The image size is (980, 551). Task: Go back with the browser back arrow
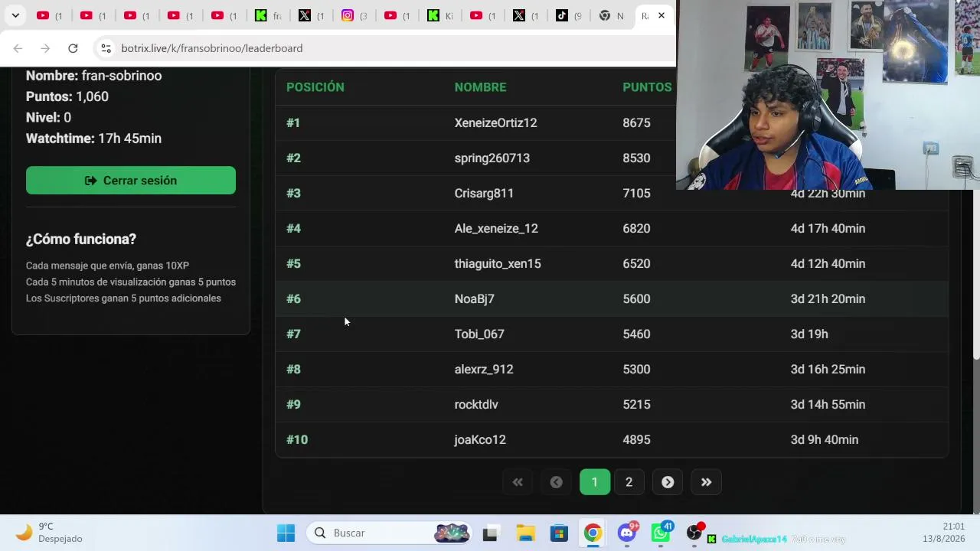(x=18, y=48)
